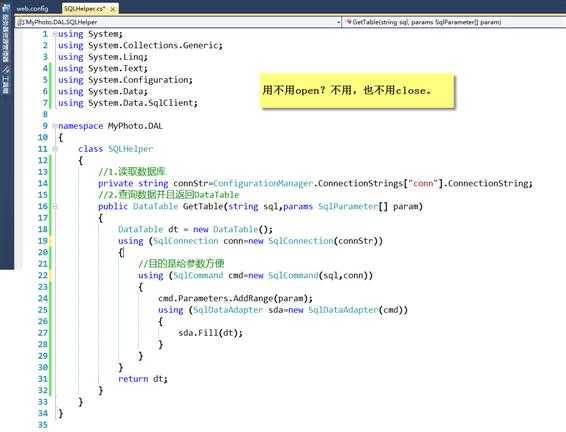Click line number 35 in the margin
566x432 pixels.
point(43,425)
